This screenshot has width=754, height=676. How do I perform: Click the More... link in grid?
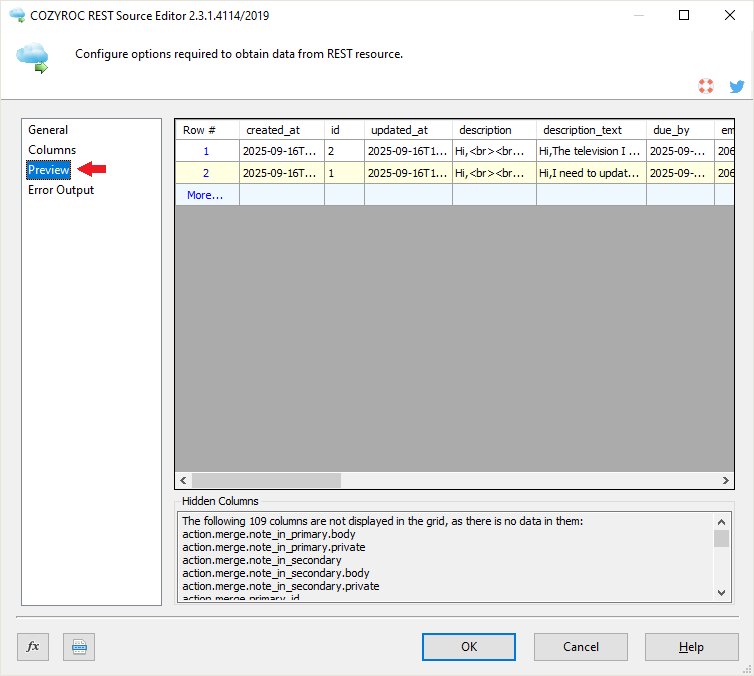point(205,195)
